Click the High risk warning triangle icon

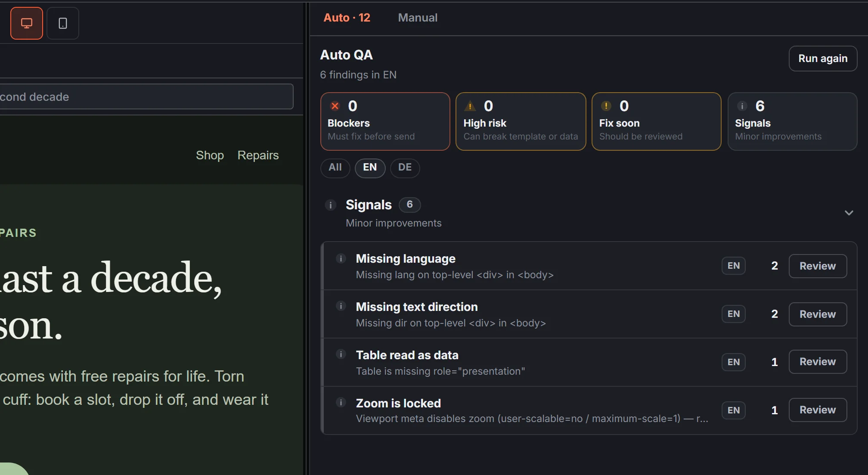pyautogui.click(x=470, y=106)
